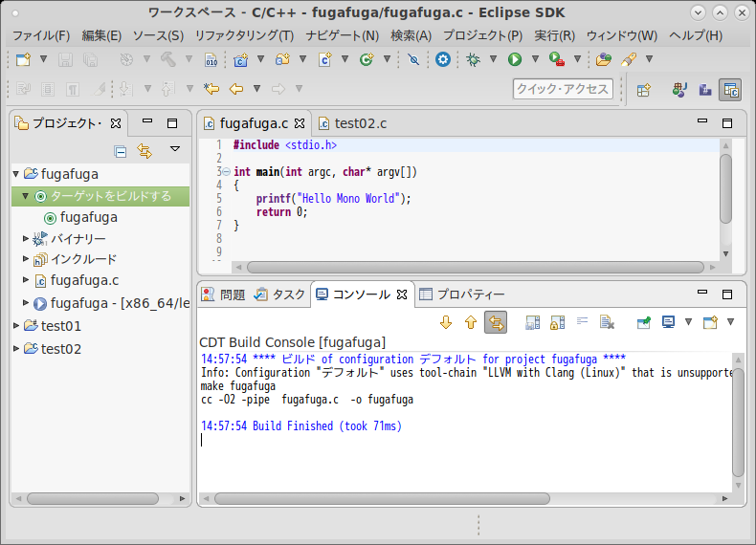Screen dimensions: 756x545
Task: Run program with green play icon
Action: tap(515, 59)
